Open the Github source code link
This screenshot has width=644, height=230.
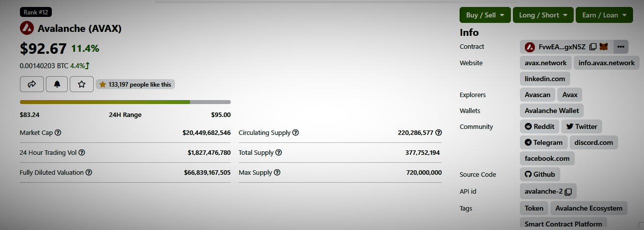tap(540, 174)
